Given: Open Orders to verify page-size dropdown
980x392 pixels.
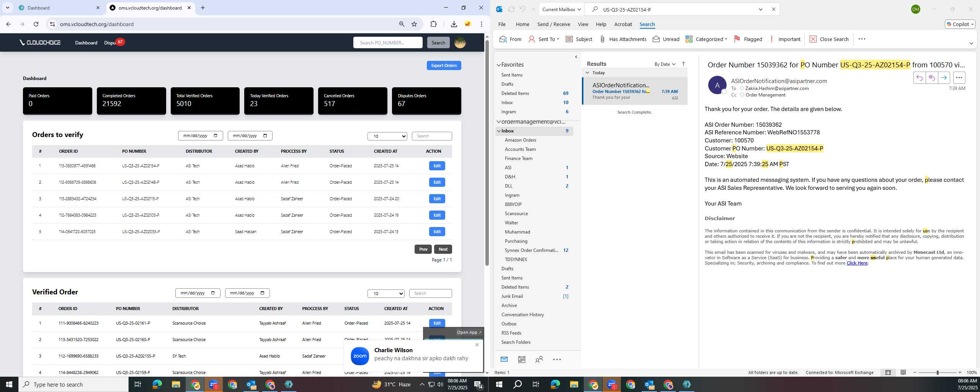Looking at the screenshot, I should [387, 136].
